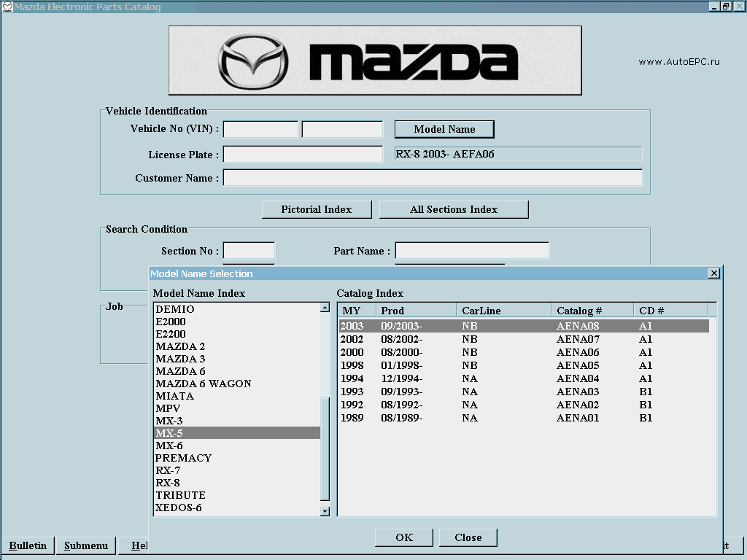Screen dimensions: 747x560
Task: Click the second Vehicle No (VIN) field
Action: point(342,129)
